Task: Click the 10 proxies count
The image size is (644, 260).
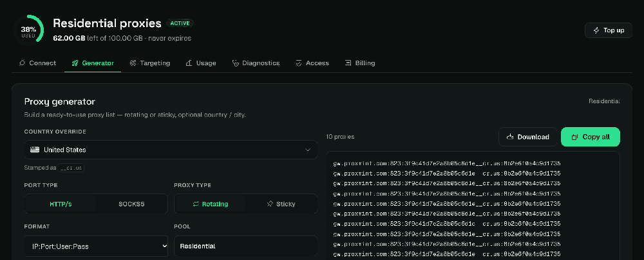Action: click(340, 137)
